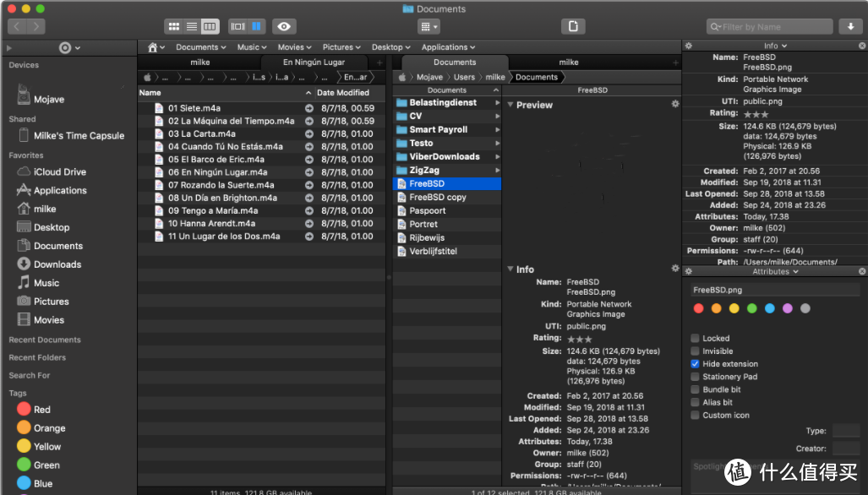Collapse the Preview section triangle
Viewport: 868px width, 495px height.
[x=510, y=105]
